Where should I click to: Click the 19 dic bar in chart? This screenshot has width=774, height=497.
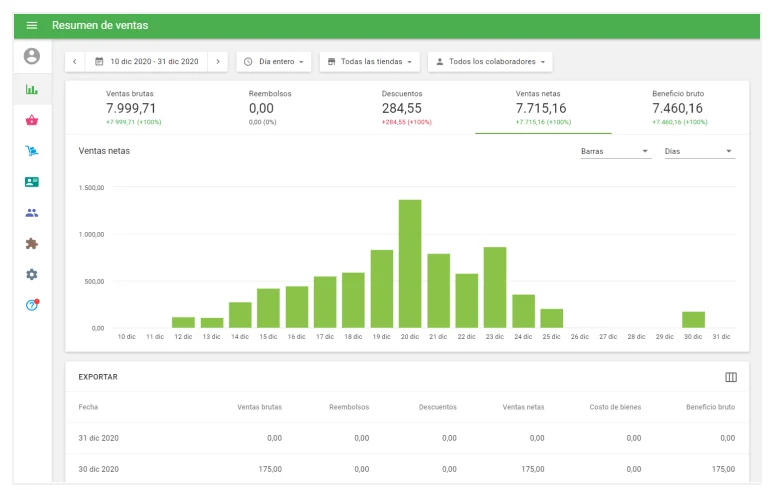[x=382, y=289]
